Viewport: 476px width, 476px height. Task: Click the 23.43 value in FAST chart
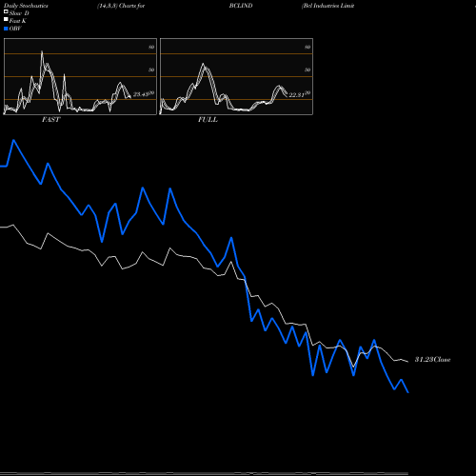tap(141, 94)
